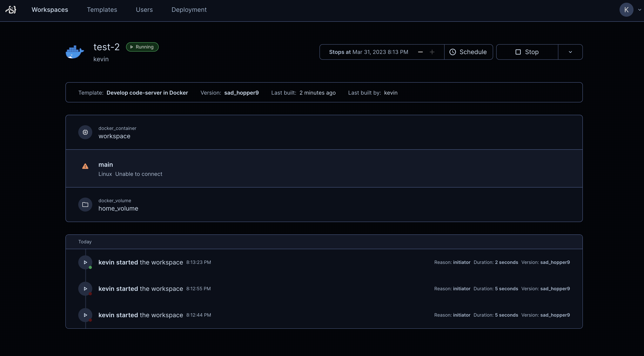
Task: Select the docker_container workspace resource icon
Action: (x=85, y=132)
